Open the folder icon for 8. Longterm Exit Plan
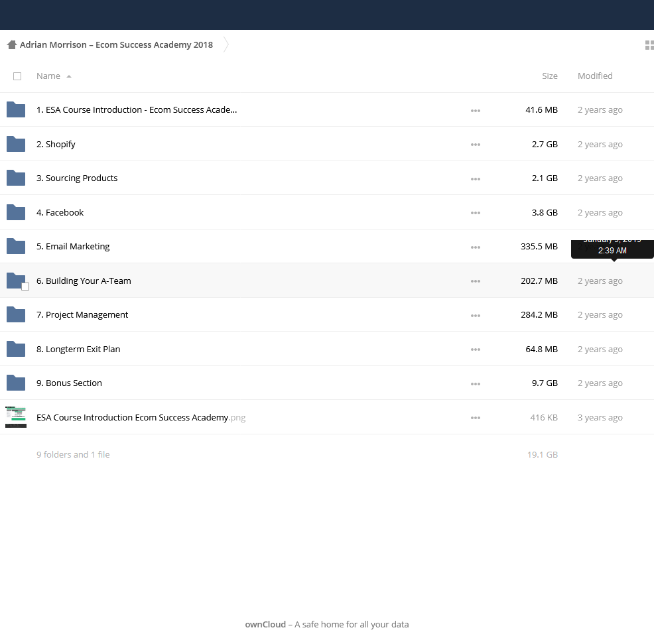This screenshot has width=654, height=644. [x=16, y=349]
